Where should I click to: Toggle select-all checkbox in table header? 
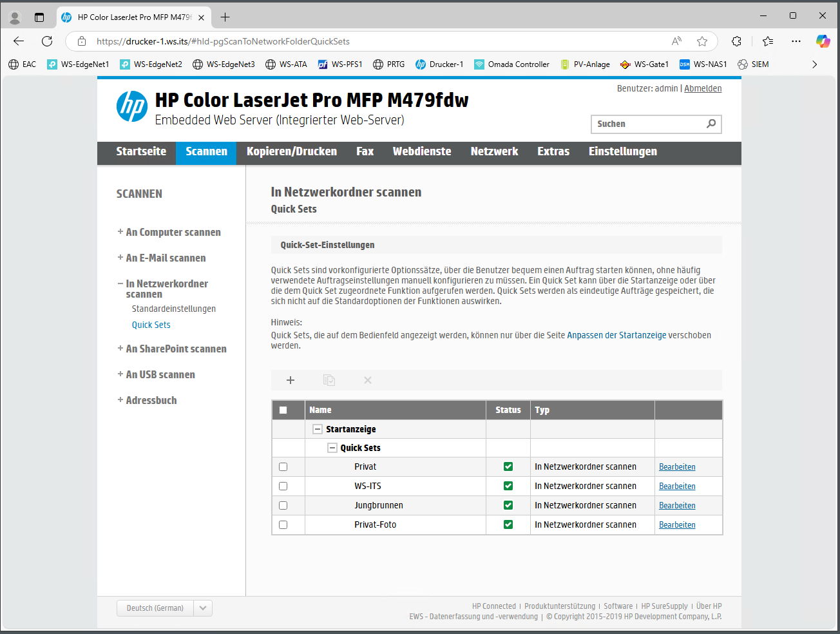coord(283,410)
